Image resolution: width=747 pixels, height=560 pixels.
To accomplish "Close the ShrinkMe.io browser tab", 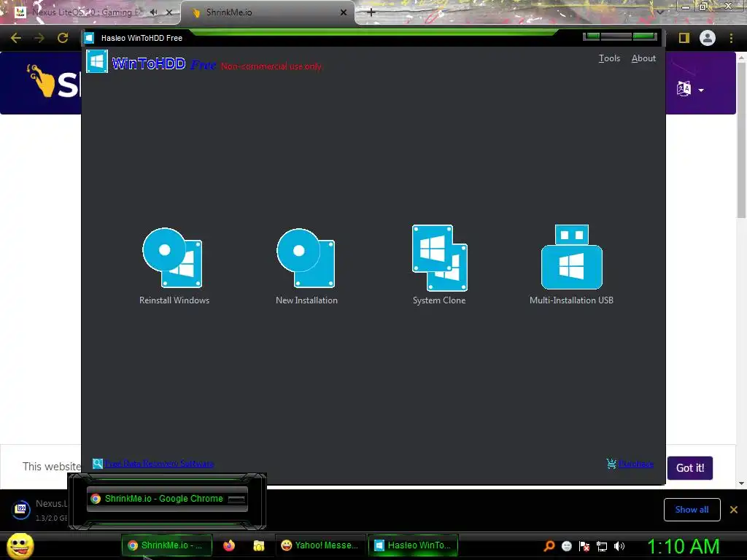I will click(x=344, y=12).
